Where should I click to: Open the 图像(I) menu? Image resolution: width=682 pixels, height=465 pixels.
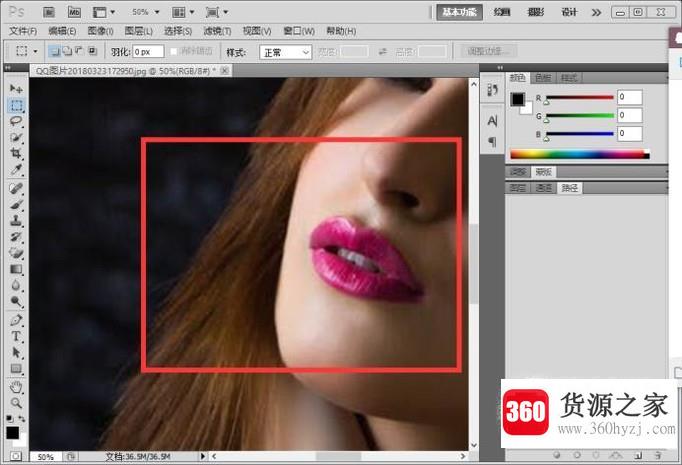[x=100, y=31]
